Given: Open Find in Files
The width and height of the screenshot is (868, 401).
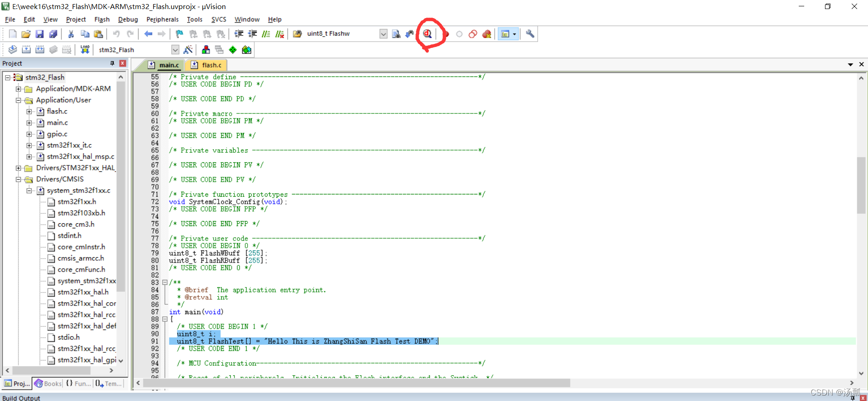Looking at the screenshot, I should tap(297, 34).
